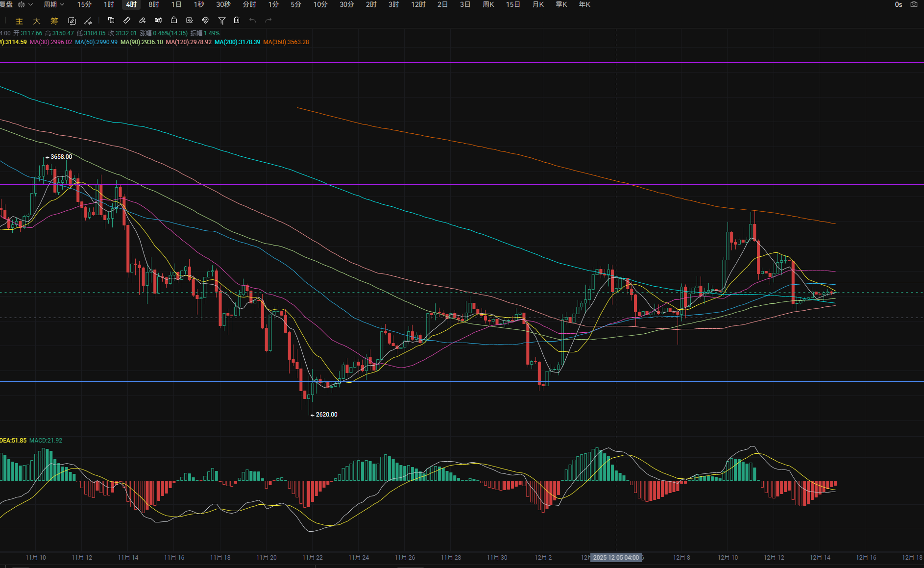Switch to the 1日 timeframe tab
The width and height of the screenshot is (924, 568).
[176, 4]
